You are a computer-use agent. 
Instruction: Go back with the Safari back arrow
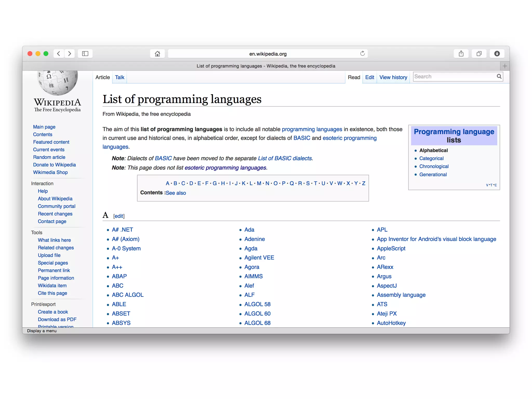59,54
